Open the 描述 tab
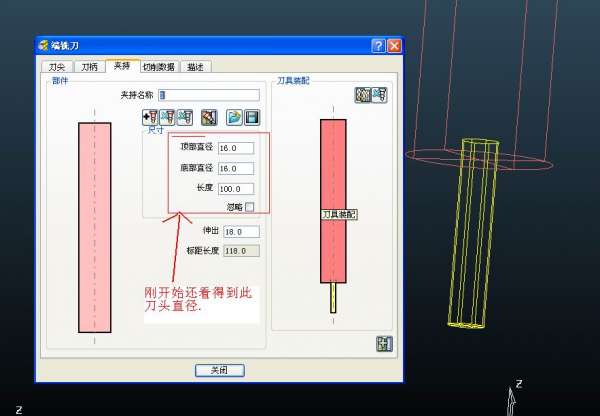This screenshot has width=600, height=416. pos(195,67)
